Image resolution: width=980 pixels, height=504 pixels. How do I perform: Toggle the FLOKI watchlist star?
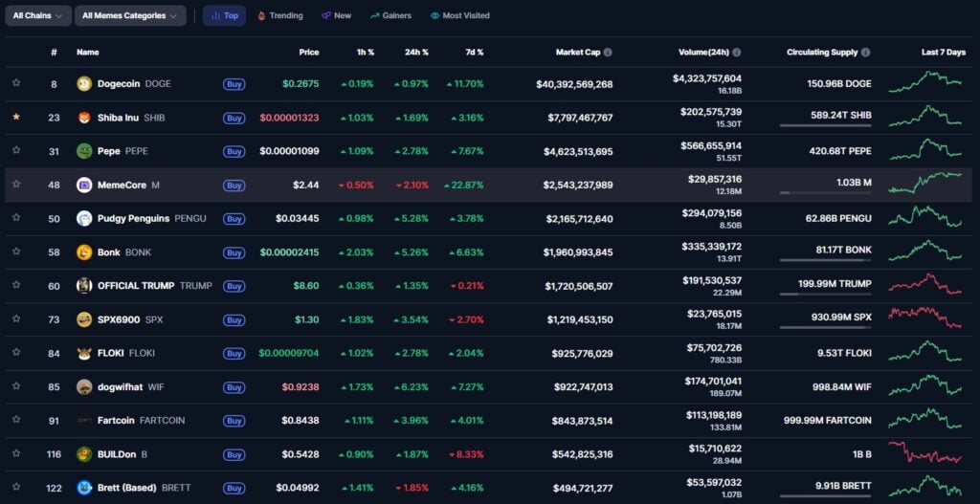(x=16, y=352)
